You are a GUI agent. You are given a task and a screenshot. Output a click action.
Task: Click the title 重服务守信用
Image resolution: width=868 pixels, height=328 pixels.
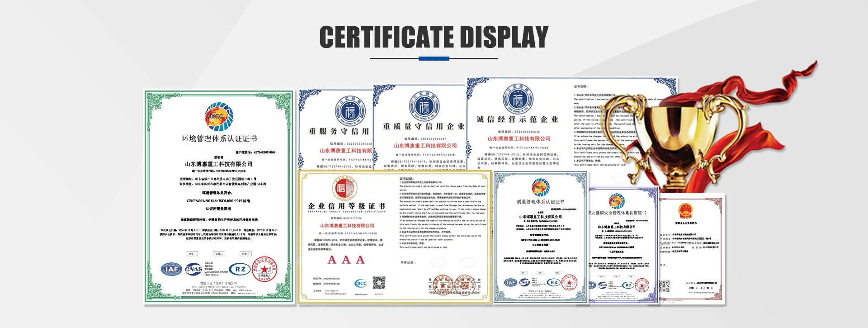(x=339, y=131)
